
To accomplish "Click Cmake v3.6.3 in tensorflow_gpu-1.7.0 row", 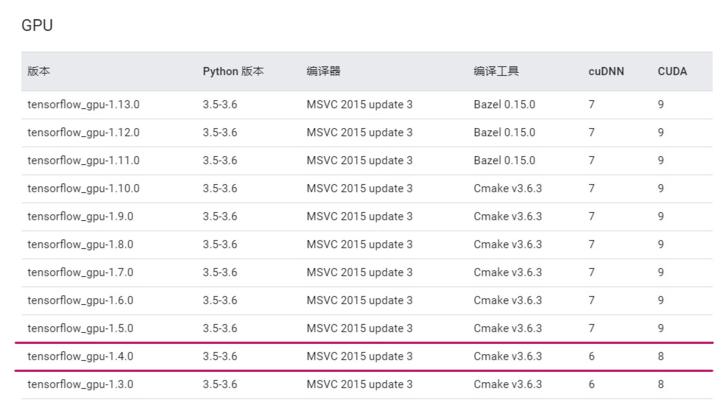I will 508,272.
